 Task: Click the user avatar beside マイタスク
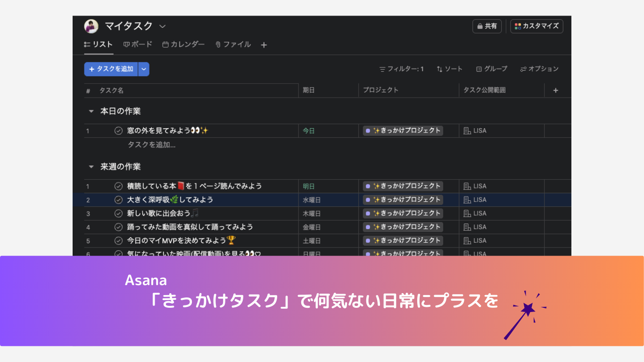click(x=91, y=26)
